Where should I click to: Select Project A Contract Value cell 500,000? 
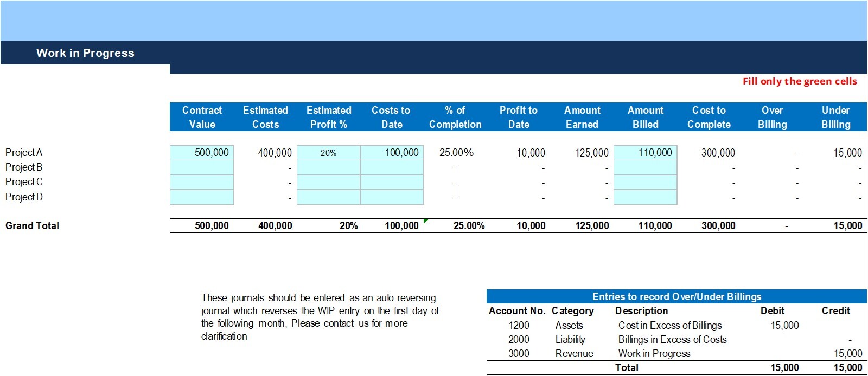tap(202, 153)
